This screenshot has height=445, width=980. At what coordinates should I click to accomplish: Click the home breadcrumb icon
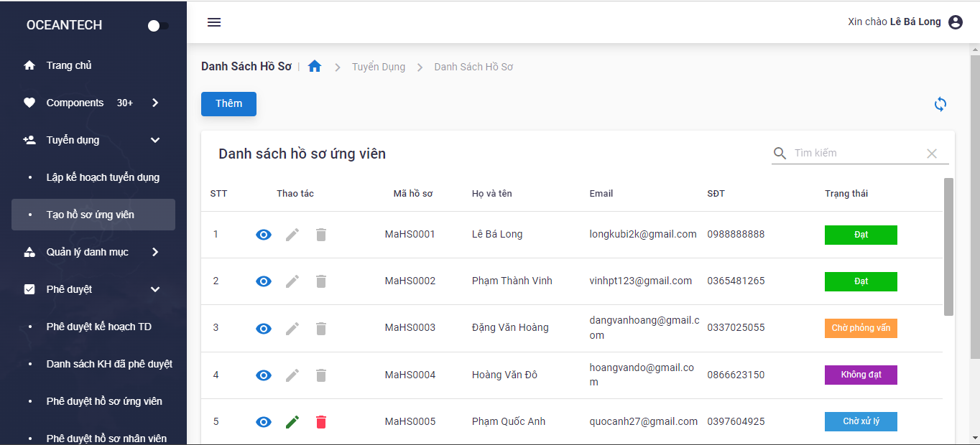click(315, 67)
